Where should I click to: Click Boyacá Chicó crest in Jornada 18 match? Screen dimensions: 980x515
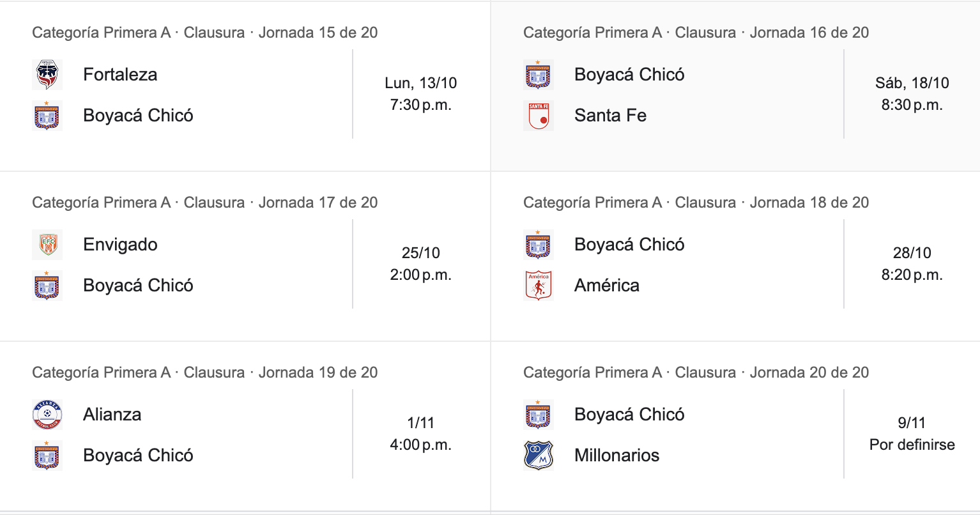538,245
